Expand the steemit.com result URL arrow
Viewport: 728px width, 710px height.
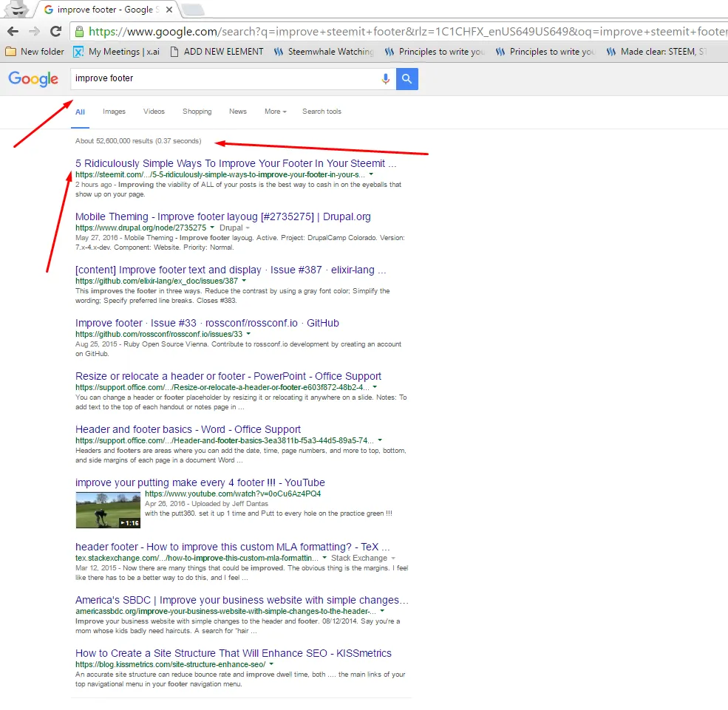point(371,174)
